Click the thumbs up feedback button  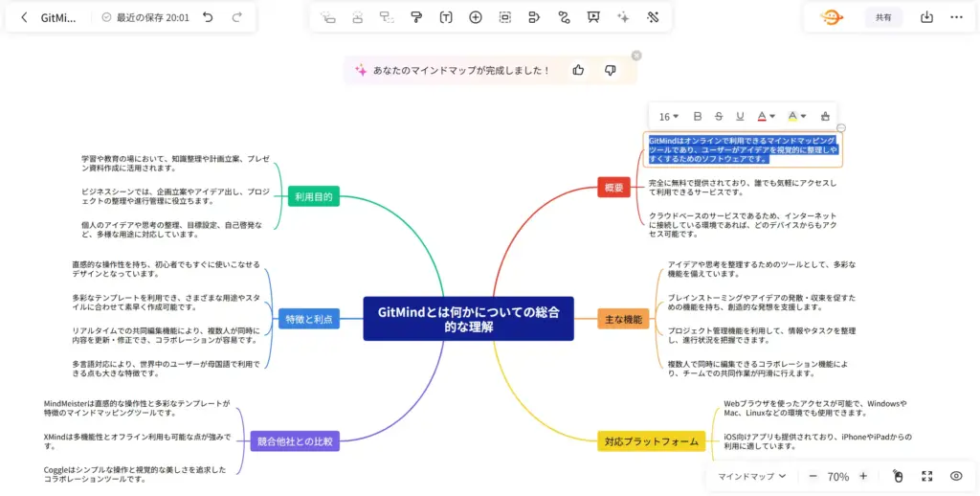[578, 70]
